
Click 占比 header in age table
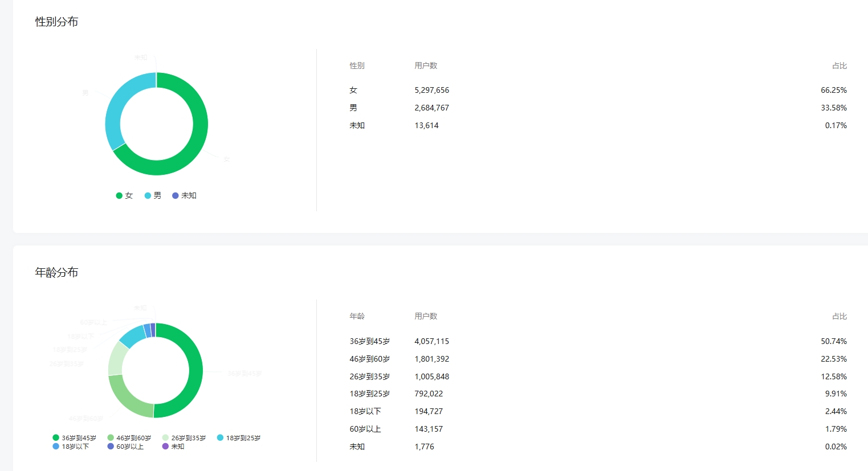[840, 316]
